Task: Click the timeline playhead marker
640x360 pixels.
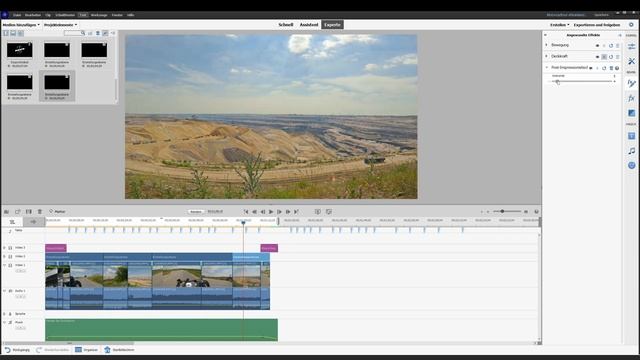Action: click(243, 222)
